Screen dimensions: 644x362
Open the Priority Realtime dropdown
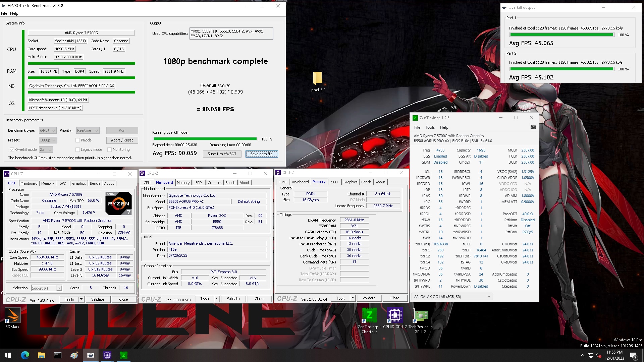88,130
